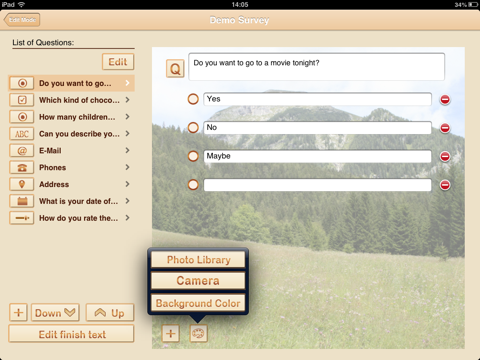Open chevron for the E-Mail question
Viewport: 480px width, 360px height.
[x=127, y=150]
